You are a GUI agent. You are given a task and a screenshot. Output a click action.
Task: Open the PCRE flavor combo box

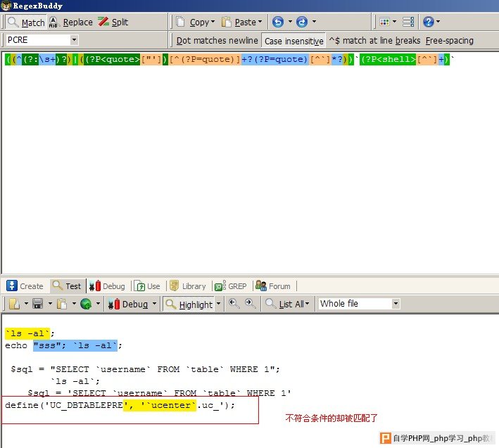pos(42,40)
